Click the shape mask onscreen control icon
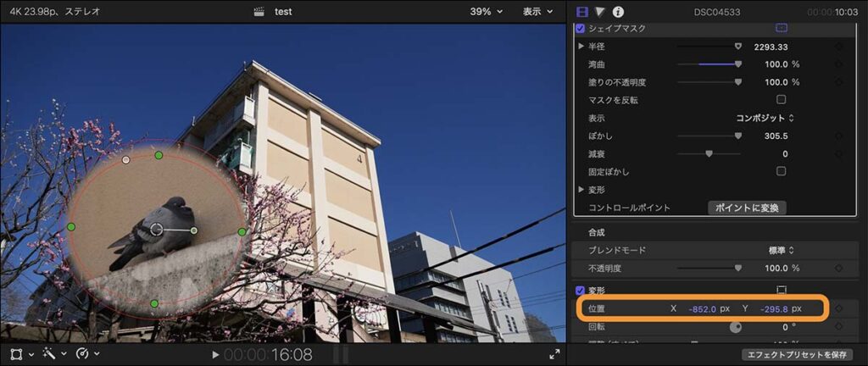This screenshot has height=366, width=868. click(x=781, y=28)
